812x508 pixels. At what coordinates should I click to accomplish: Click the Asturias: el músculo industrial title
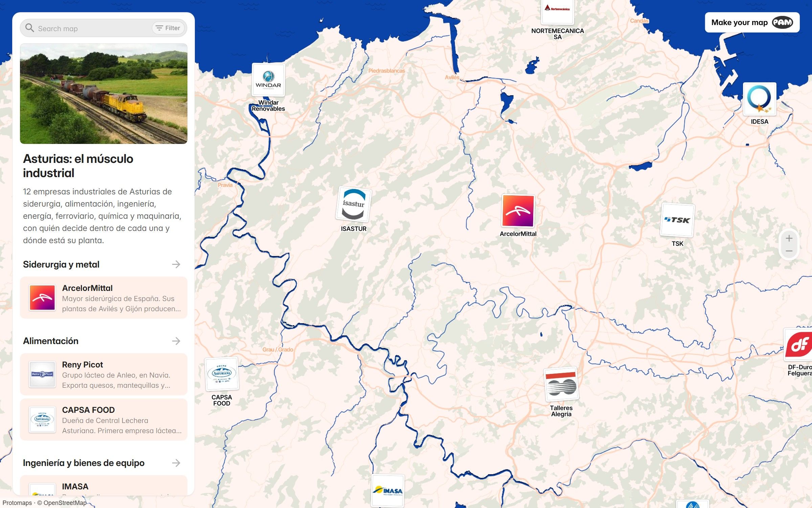pos(78,166)
